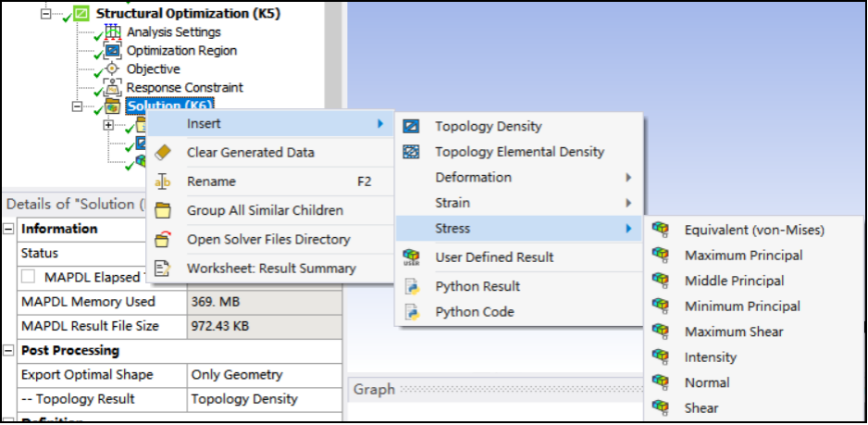Open the Export Optimal Shape dropdown value

coord(264,375)
